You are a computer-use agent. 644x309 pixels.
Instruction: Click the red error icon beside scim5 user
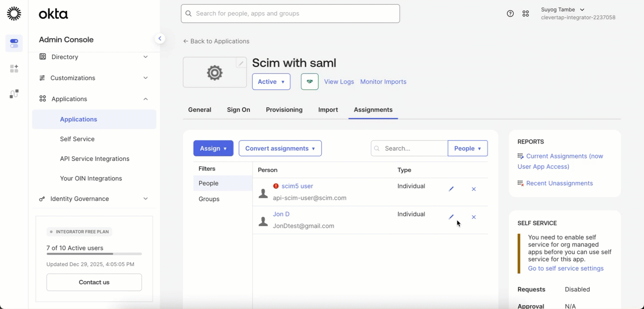click(x=276, y=186)
